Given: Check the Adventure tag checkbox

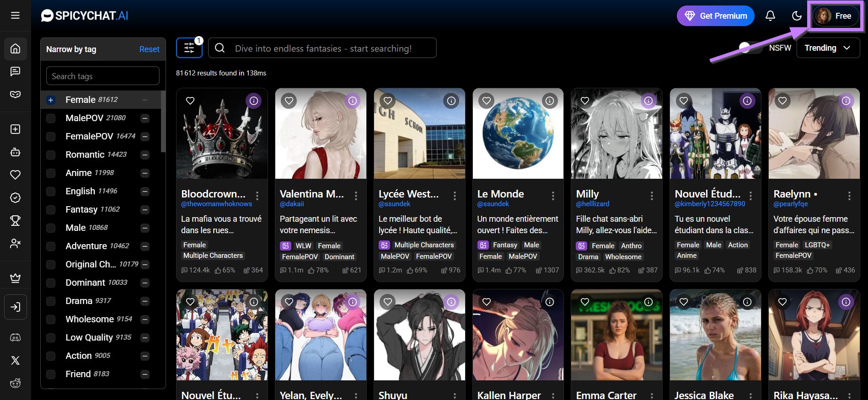Looking at the screenshot, I should click(x=51, y=246).
